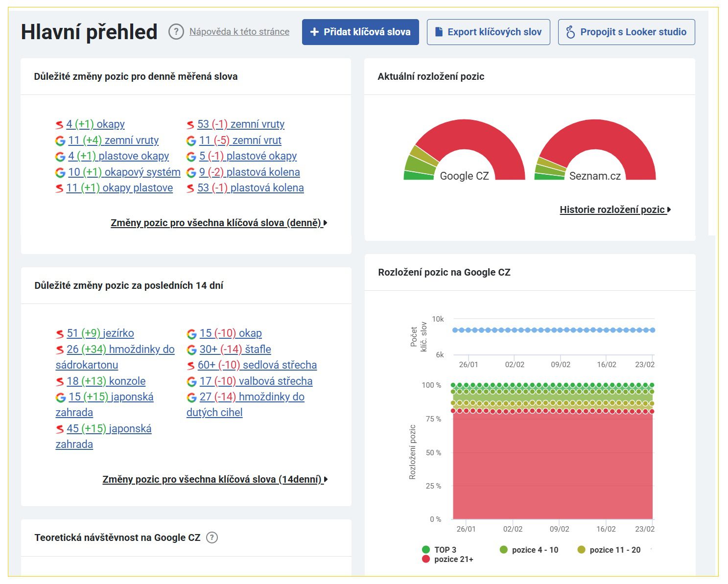Open the '26 (+34) hmoždinky do sádrokartonu' keyword
The height and width of the screenshot is (584, 728).
[x=120, y=350]
